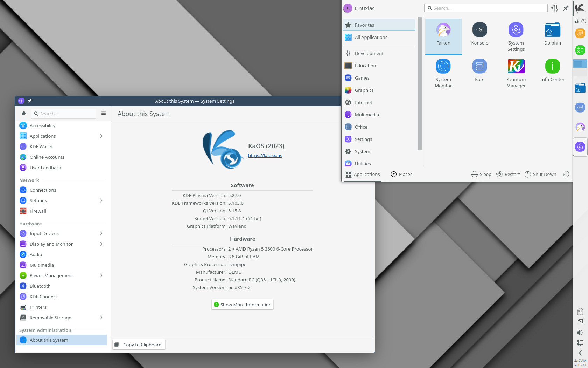Open Bluetooth settings

pyautogui.click(x=62, y=286)
